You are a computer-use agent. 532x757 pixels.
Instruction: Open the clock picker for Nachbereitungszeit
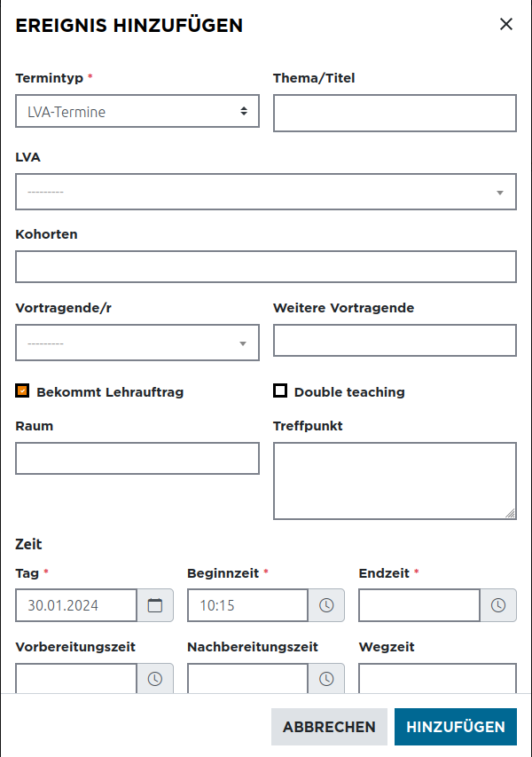tap(326, 679)
